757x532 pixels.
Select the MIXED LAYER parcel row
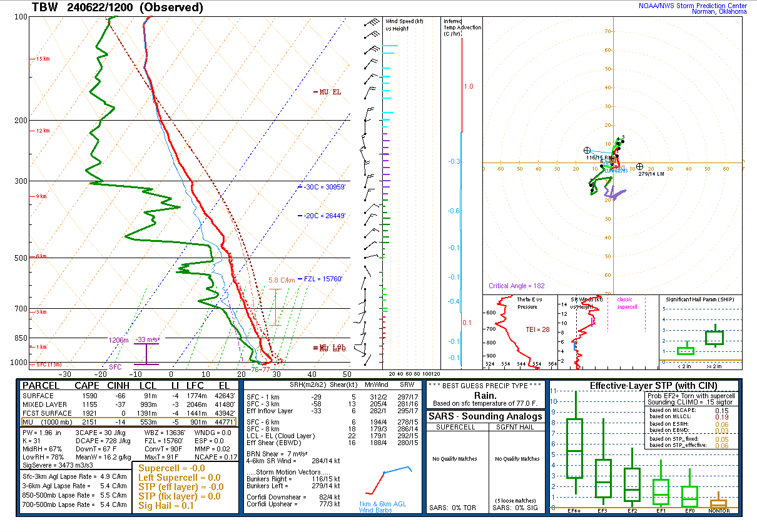click(128, 404)
